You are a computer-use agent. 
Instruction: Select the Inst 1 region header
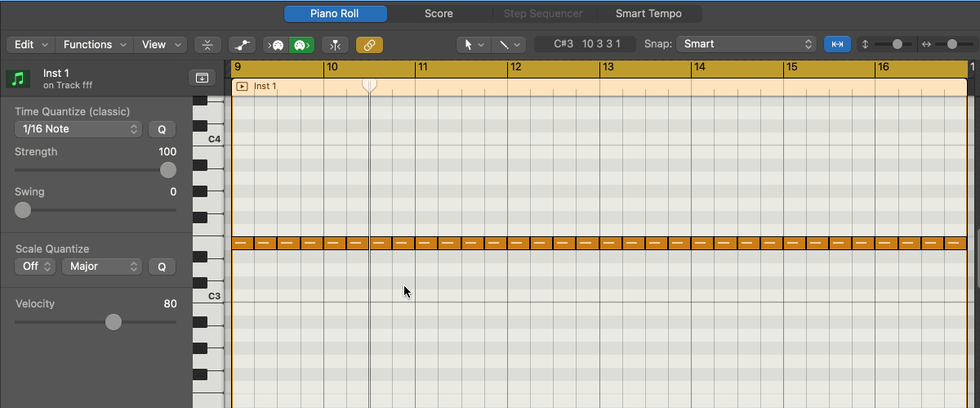point(599,86)
